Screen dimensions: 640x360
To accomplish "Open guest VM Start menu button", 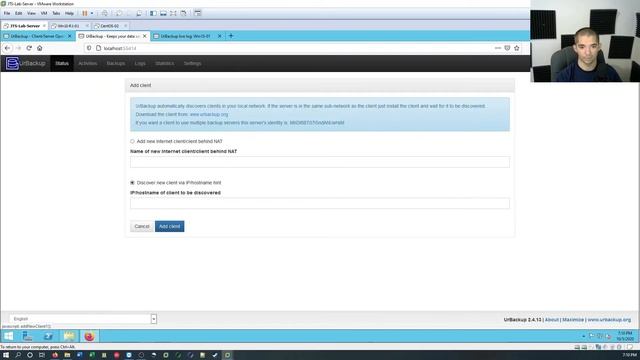I will 8,336.
